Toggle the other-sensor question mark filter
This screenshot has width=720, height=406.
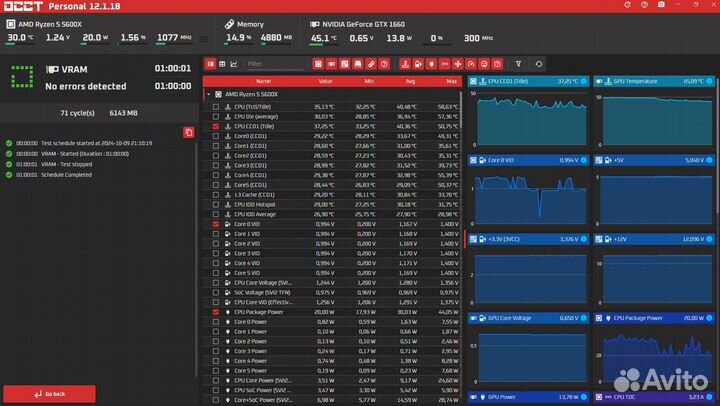(x=497, y=64)
